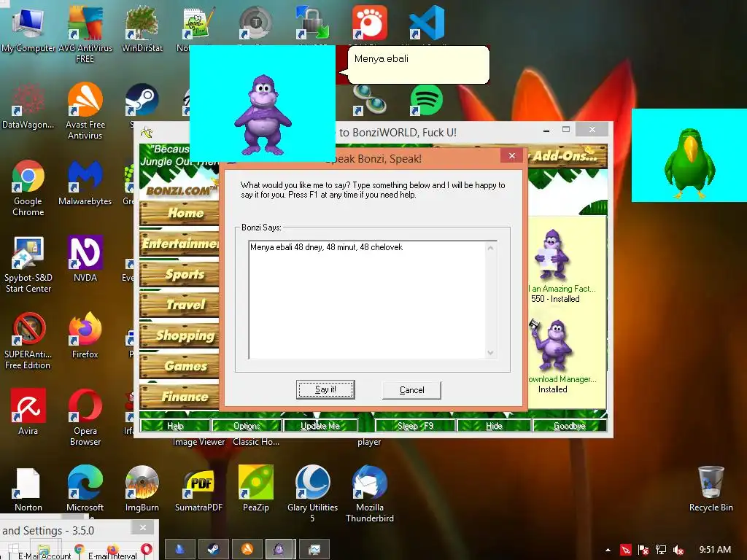Open the Opera Browser desktop shortcut
This screenshot has height=560, width=747.
85,417
